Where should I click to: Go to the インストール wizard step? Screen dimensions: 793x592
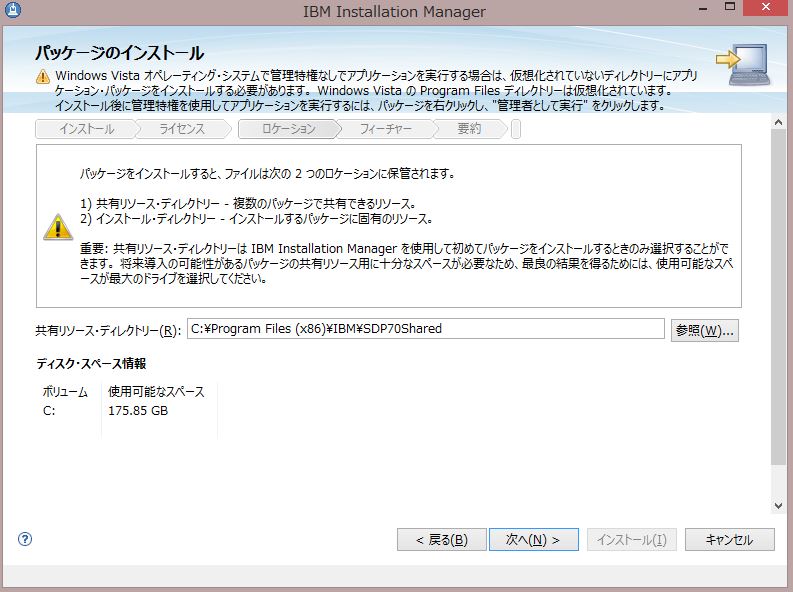[86, 129]
